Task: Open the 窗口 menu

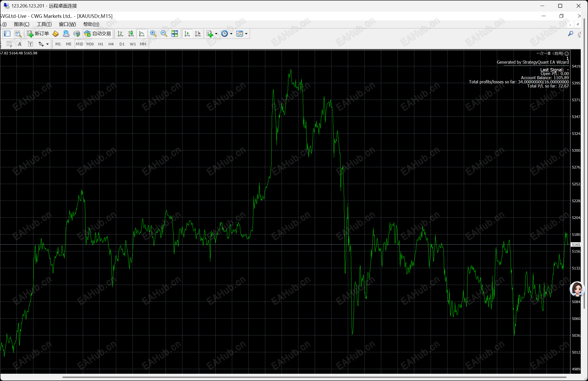Action: tap(67, 24)
